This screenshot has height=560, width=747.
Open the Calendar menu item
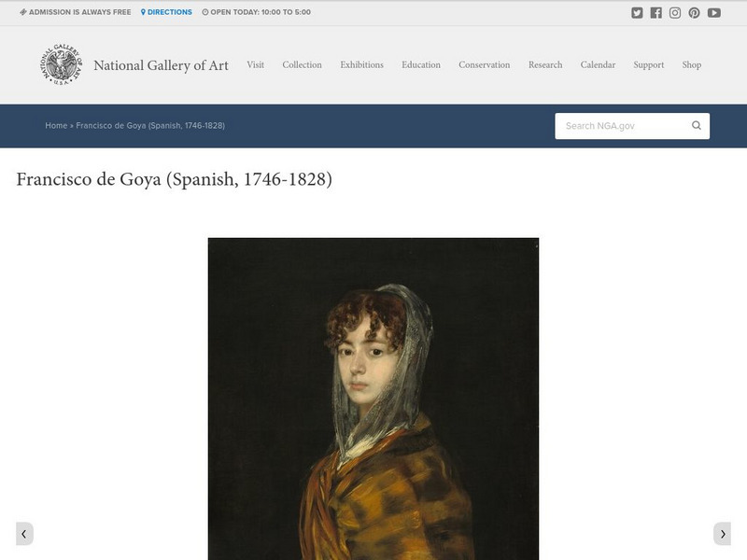[x=598, y=64]
